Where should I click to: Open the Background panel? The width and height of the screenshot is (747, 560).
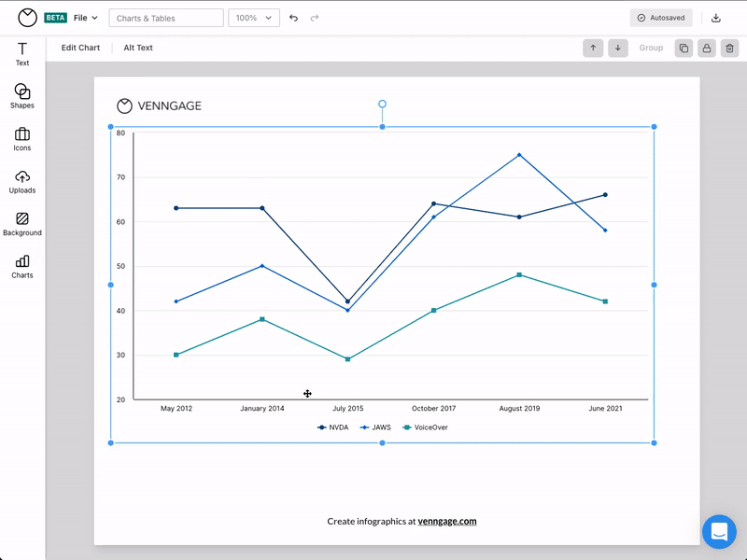pos(21,222)
